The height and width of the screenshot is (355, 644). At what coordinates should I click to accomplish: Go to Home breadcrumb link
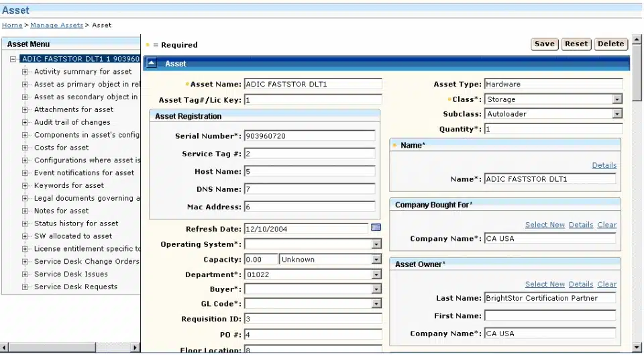pos(12,25)
